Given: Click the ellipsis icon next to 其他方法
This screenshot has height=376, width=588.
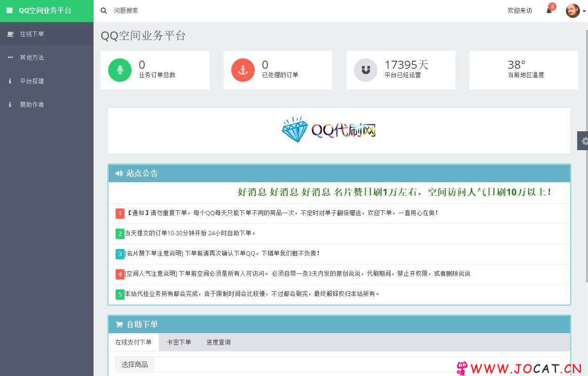Looking at the screenshot, I should pyautogui.click(x=10, y=57).
